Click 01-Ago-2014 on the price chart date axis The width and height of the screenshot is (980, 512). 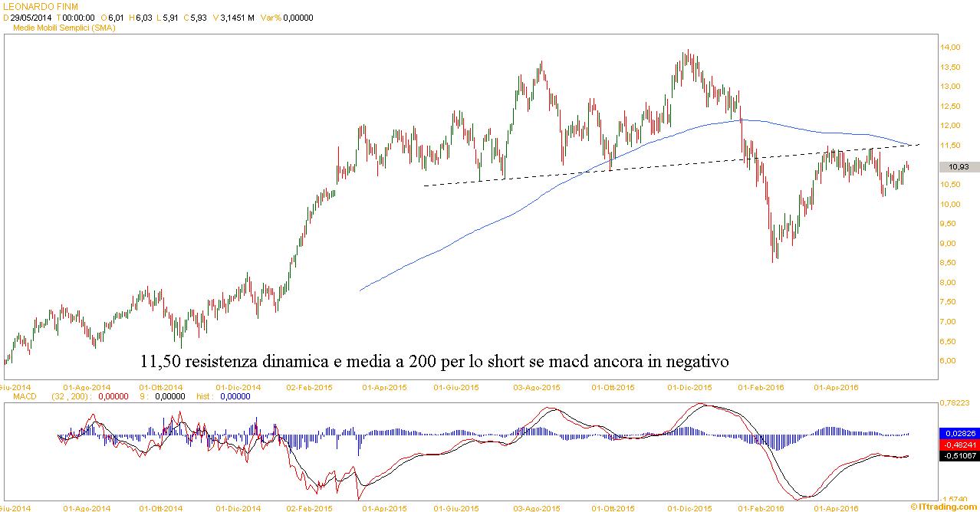pyautogui.click(x=87, y=387)
